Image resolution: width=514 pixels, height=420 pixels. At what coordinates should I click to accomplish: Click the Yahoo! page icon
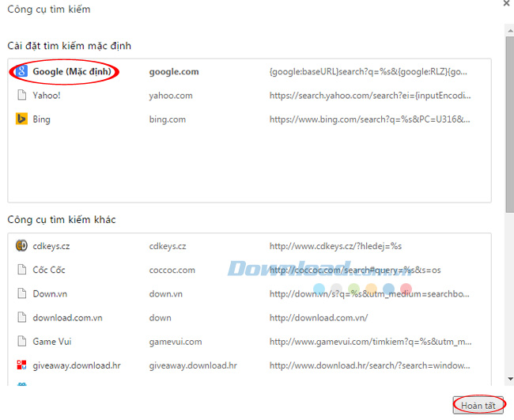[x=21, y=96]
